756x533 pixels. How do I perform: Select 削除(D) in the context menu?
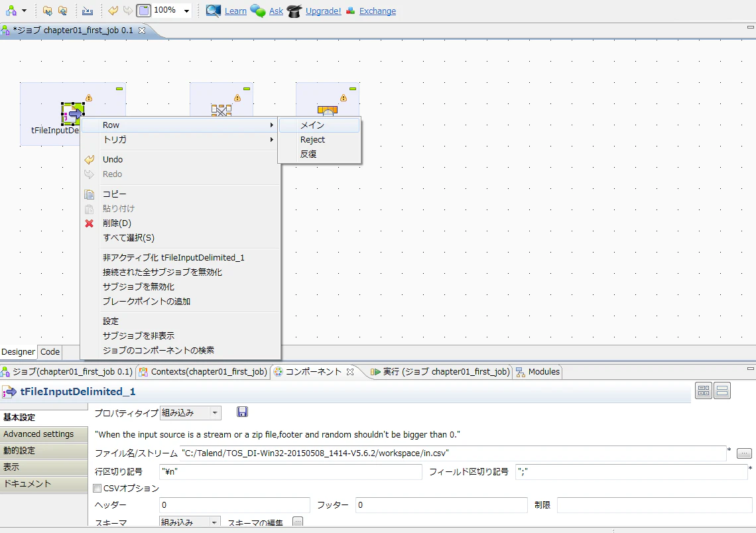[180, 223]
